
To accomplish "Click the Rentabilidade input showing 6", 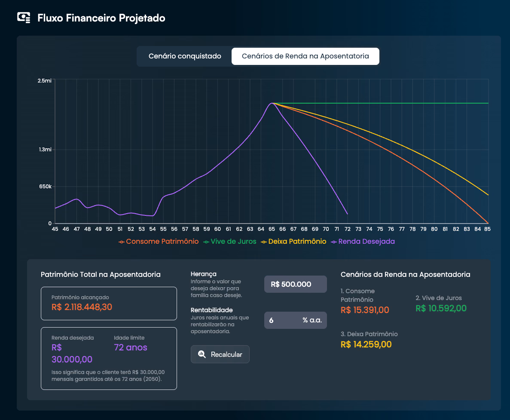I will [x=295, y=320].
